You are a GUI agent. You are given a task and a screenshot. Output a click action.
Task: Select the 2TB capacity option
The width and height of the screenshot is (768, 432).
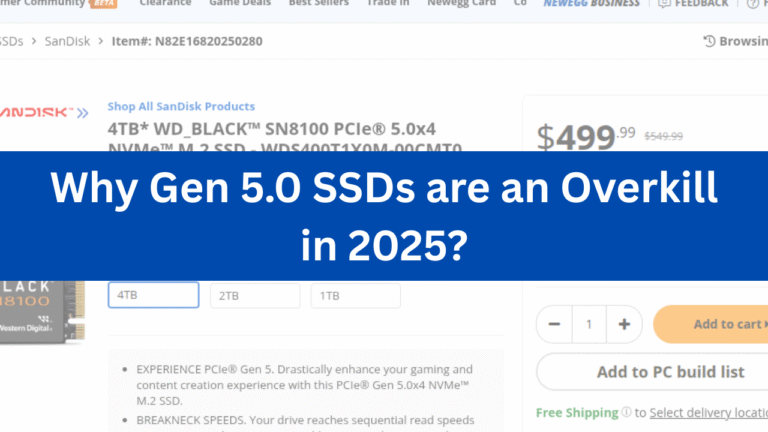[255, 296]
